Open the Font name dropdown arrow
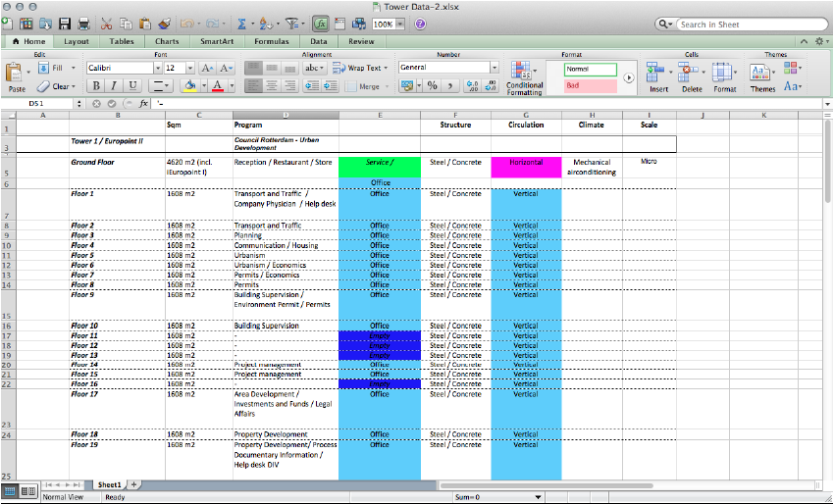Viewport: 834px width, 504px height. point(157,68)
